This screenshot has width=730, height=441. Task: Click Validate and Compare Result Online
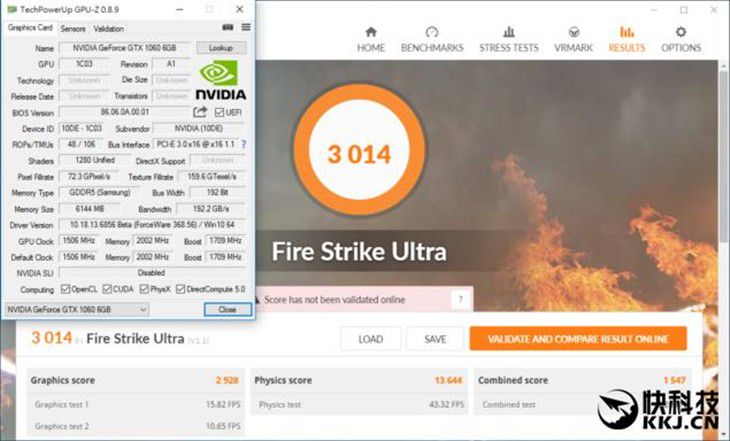coord(578,339)
